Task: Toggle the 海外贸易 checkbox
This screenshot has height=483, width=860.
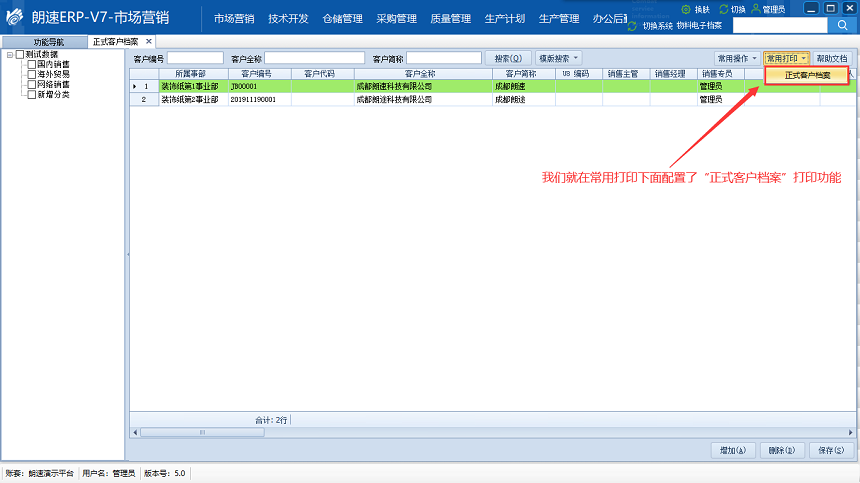Action: (x=31, y=74)
